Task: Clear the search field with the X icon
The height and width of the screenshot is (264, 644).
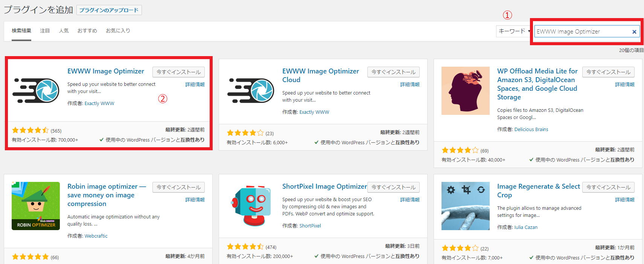Action: [634, 32]
